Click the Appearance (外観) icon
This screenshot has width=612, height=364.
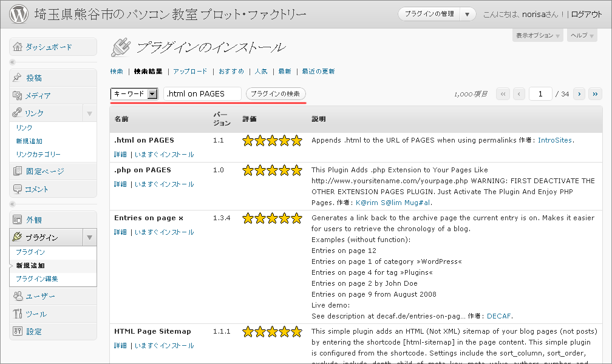click(x=17, y=220)
